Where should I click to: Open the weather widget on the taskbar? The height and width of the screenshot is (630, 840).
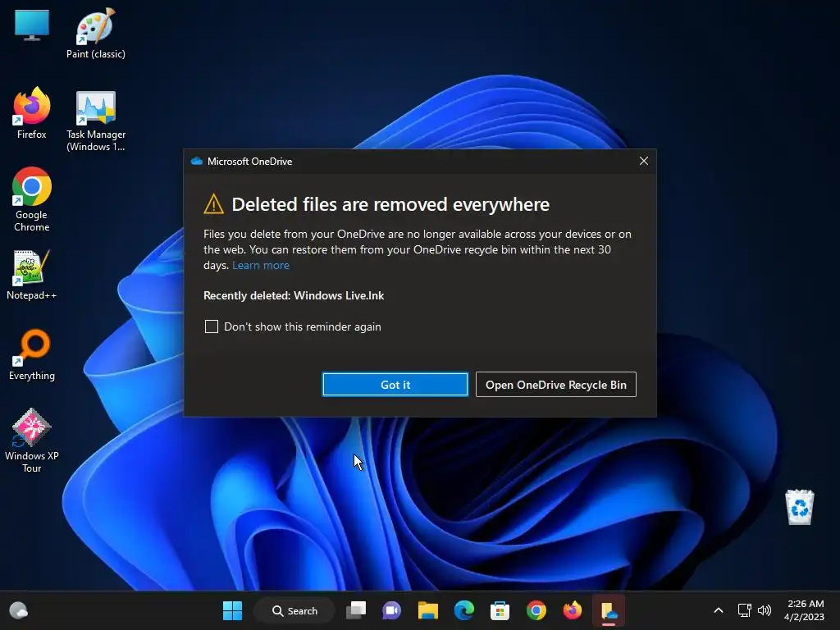(x=19, y=610)
